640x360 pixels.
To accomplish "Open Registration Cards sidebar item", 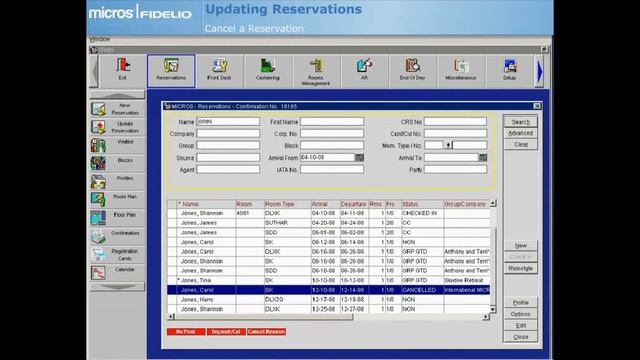I will tap(118, 255).
